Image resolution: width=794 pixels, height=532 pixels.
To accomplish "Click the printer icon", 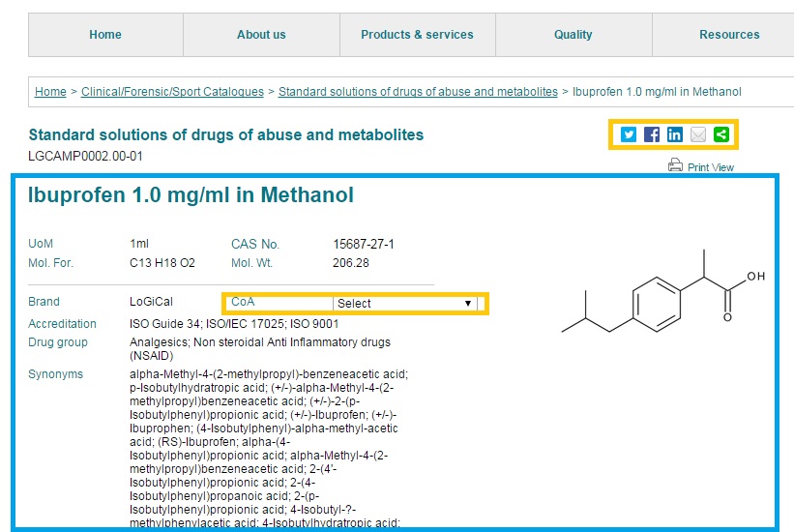I will (x=675, y=165).
